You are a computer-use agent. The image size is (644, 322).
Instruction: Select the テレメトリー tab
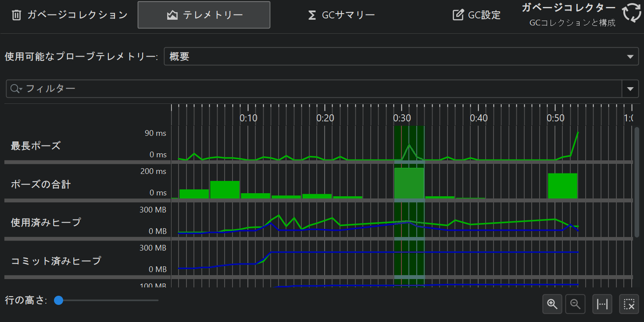(204, 15)
